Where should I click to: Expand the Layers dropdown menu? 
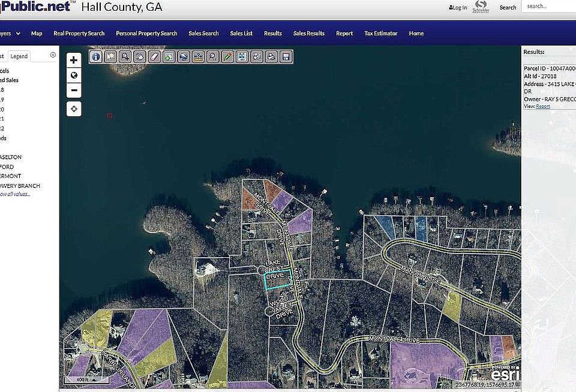pos(10,34)
